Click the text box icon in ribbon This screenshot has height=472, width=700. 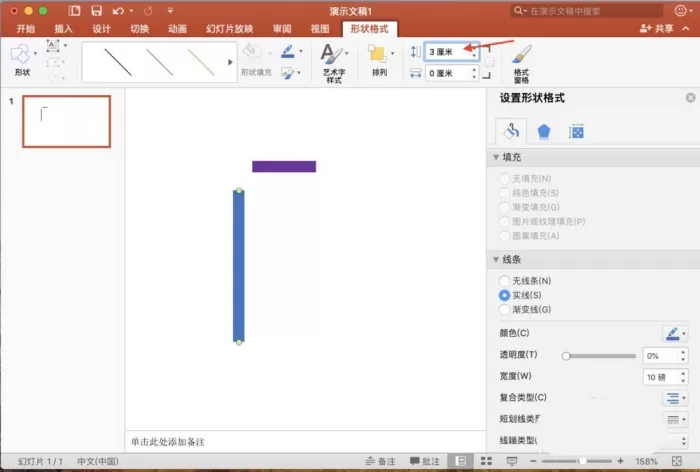[53, 45]
